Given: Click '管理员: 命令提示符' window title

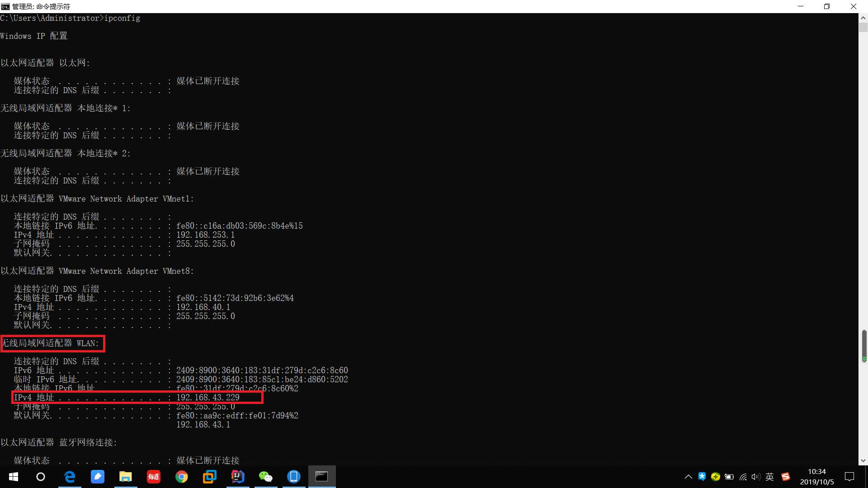Looking at the screenshot, I should [41, 6].
